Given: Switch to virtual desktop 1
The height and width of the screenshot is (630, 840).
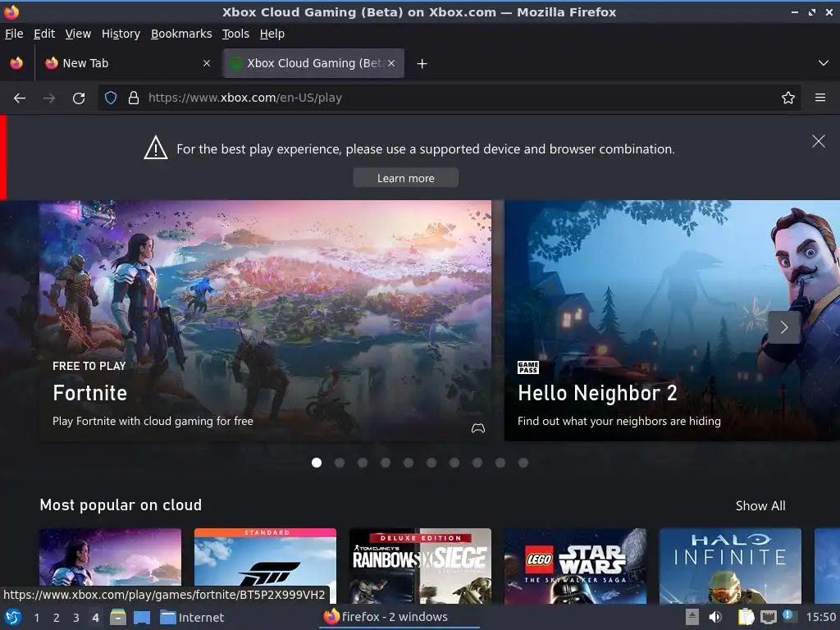Looking at the screenshot, I should (x=36, y=618).
